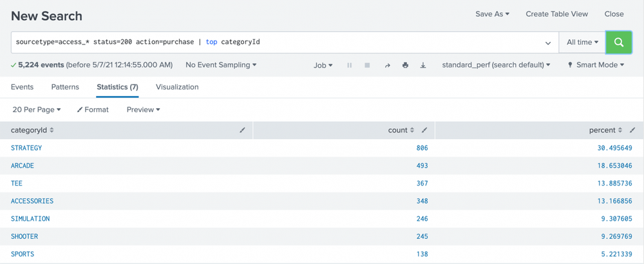Open the 20 Per Page dropdown
Screen dimensions: 644x264
click(37, 109)
